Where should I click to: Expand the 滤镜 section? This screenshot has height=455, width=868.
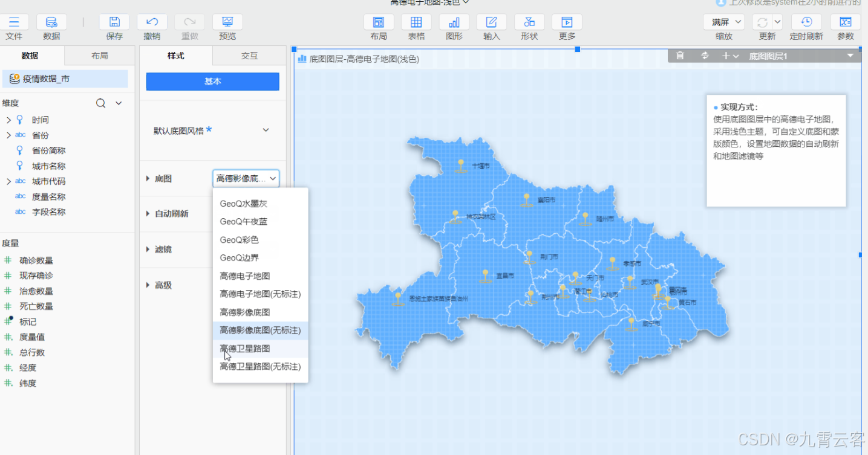click(148, 249)
